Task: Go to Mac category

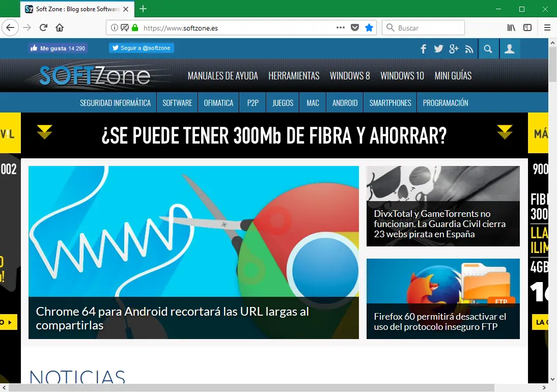Action: (313, 103)
